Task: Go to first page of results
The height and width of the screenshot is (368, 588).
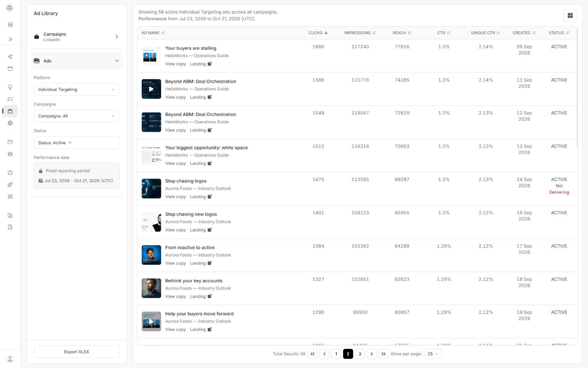Action: (312, 354)
